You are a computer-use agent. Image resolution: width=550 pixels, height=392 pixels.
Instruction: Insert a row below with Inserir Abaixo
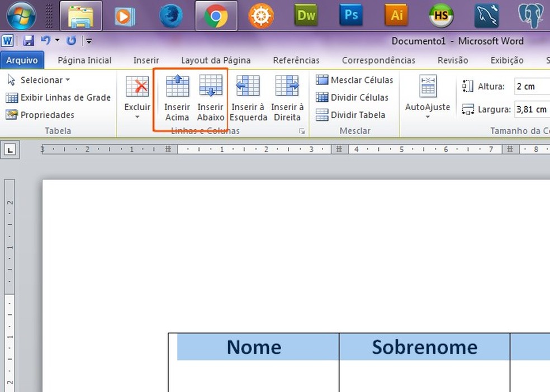[x=211, y=98]
